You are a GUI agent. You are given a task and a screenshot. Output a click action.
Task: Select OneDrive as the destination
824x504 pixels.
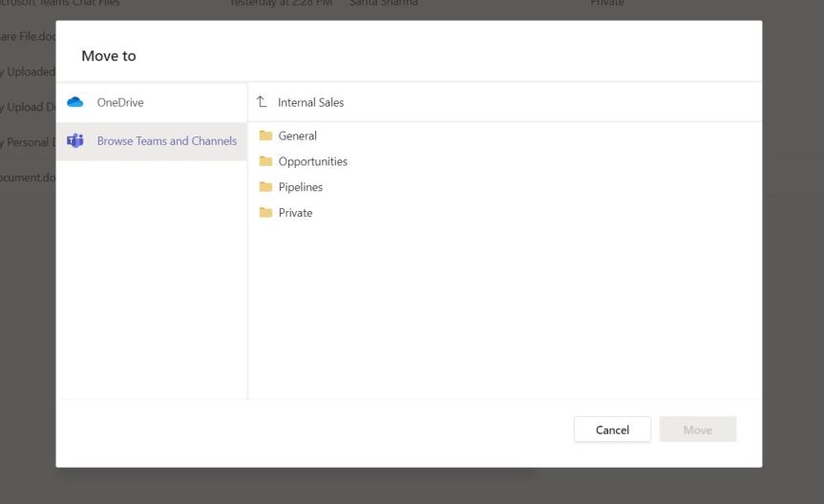(120, 102)
